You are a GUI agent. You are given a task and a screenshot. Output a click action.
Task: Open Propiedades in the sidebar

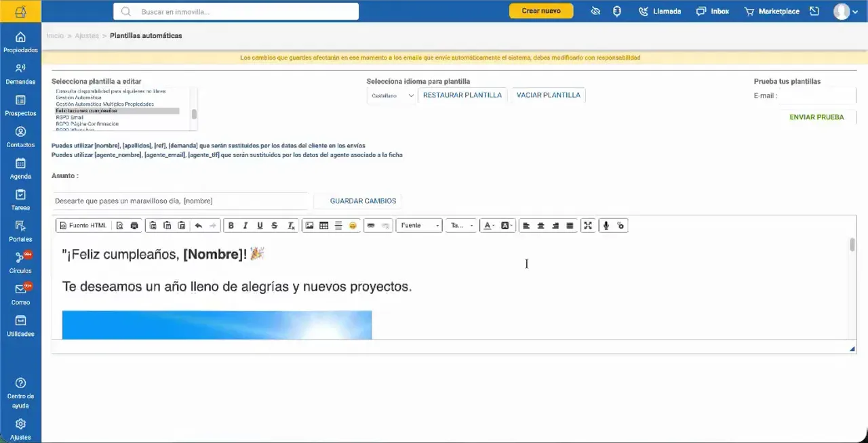point(20,42)
